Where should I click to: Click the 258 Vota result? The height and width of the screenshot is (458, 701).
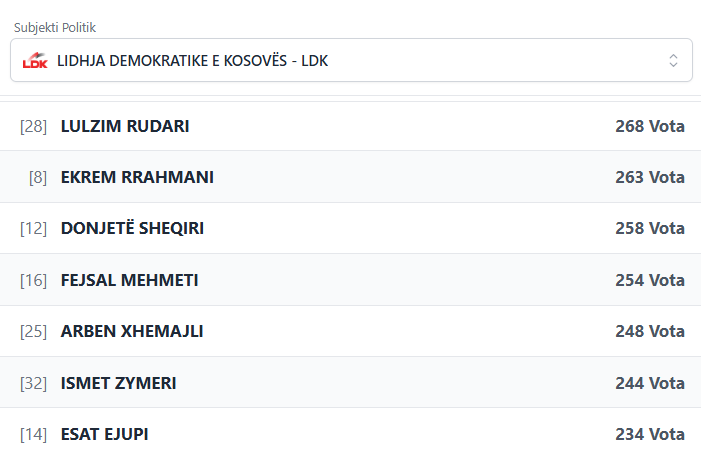[650, 228]
